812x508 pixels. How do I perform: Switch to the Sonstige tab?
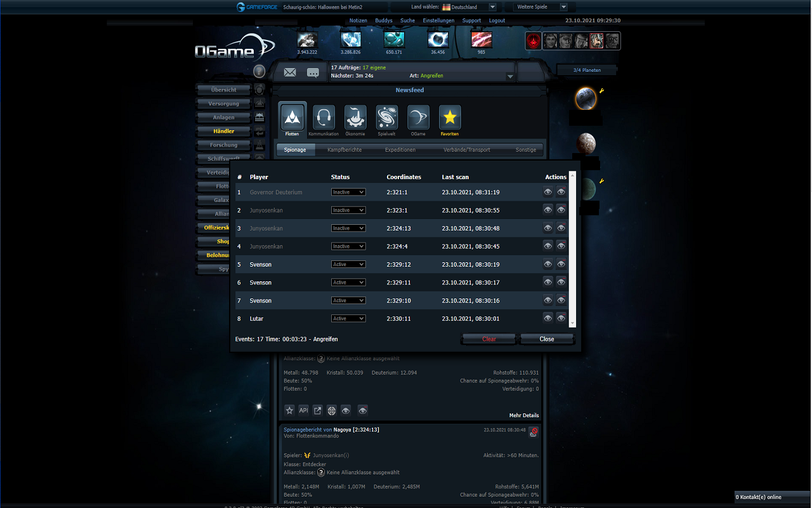pyautogui.click(x=526, y=150)
